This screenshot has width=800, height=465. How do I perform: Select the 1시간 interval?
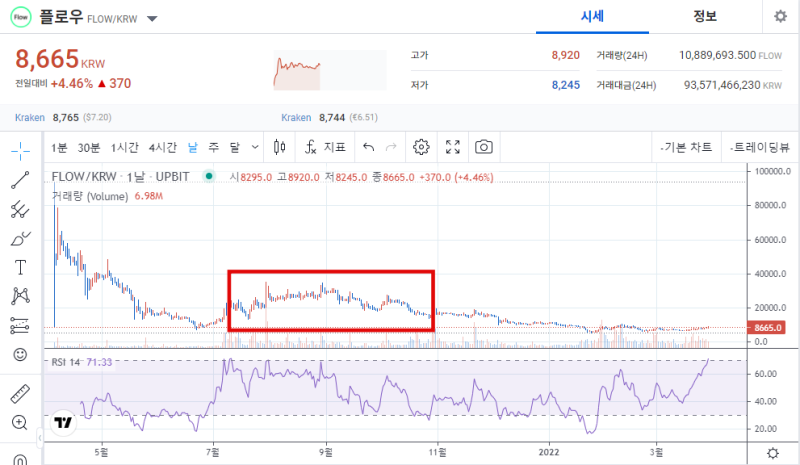coord(124,148)
